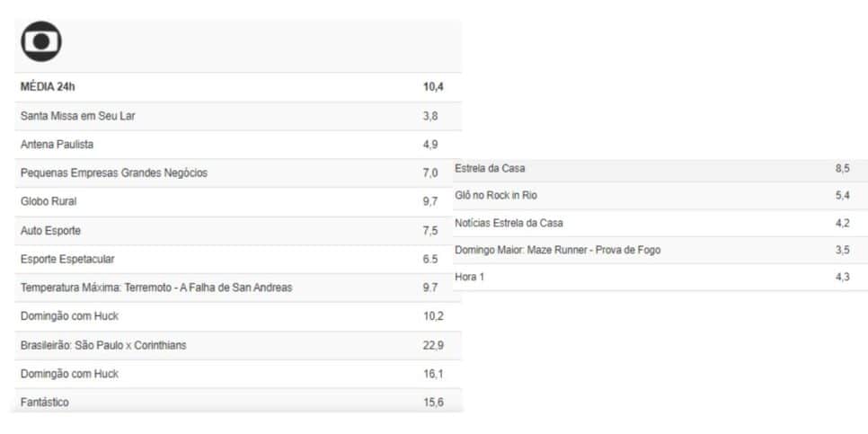Viewport: 868px width, 434px height.
Task: Click the Antena Paulista entry
Action: coord(238,145)
